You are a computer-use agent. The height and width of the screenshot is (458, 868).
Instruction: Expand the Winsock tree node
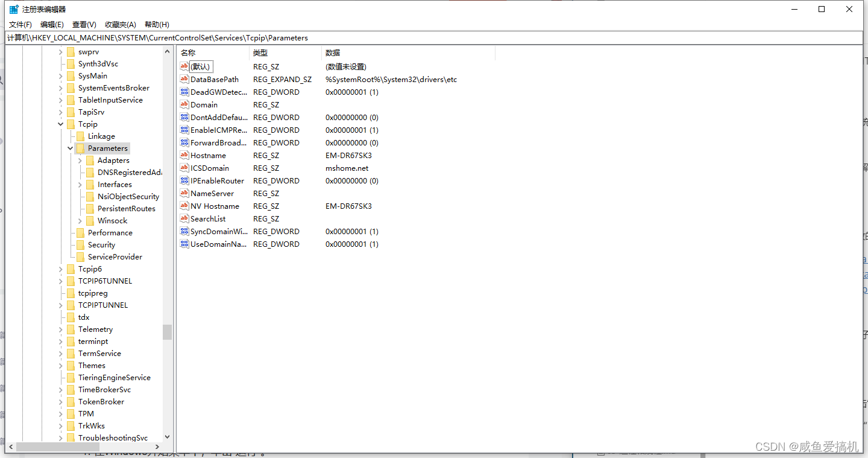pyautogui.click(x=80, y=221)
